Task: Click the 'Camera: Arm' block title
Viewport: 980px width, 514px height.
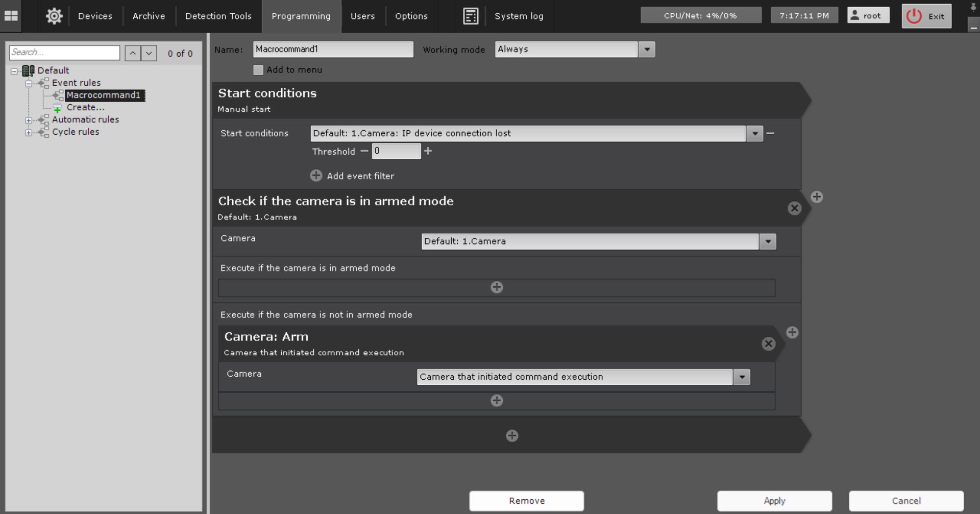Action: point(266,337)
